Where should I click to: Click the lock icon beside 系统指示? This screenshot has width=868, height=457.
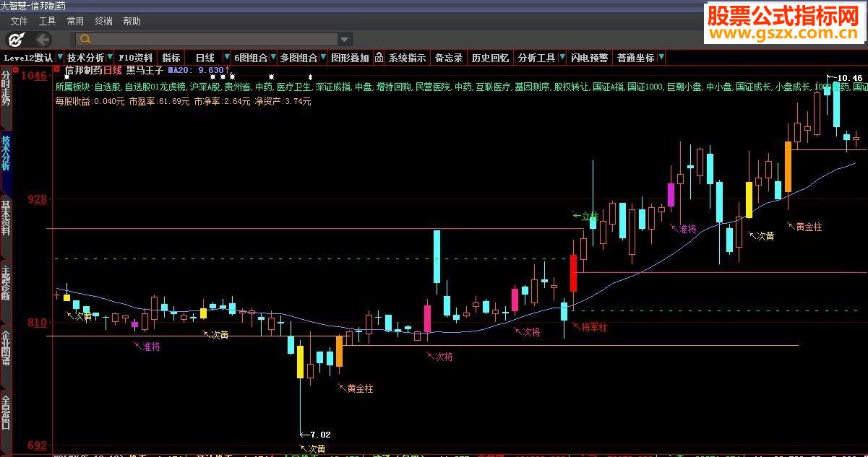(379, 58)
